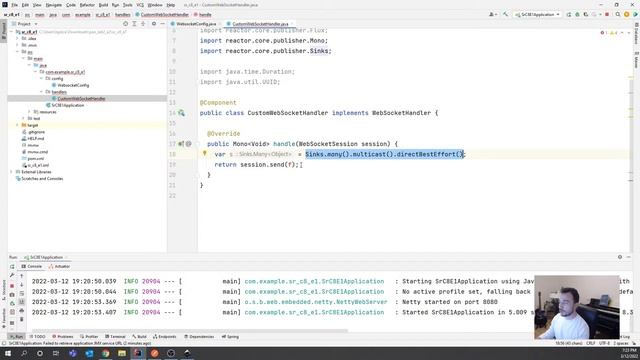Screen dimensions: 640x360
Task: Open the Problems tool window tab
Action: click(62, 337)
